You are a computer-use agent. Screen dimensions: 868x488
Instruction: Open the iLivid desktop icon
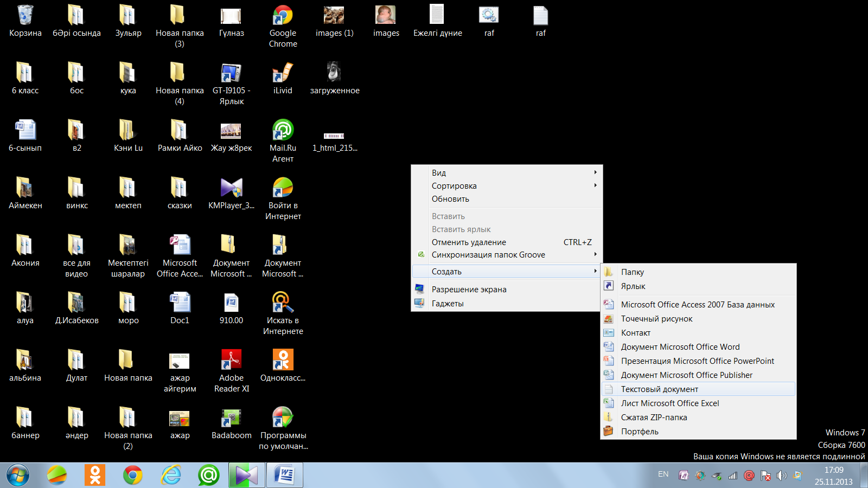(283, 74)
